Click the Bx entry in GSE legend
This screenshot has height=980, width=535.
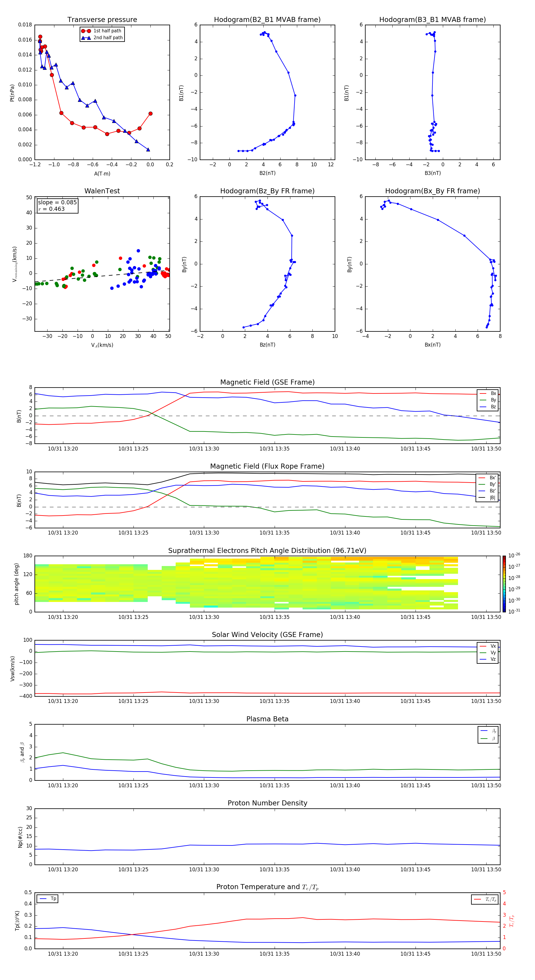pyautogui.click(x=488, y=393)
